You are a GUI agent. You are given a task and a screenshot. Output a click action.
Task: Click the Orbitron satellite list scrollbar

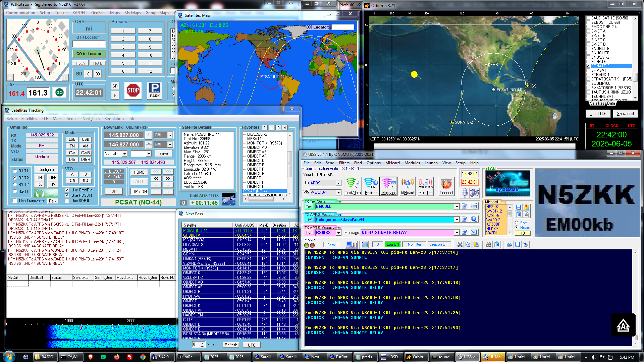click(x=635, y=58)
